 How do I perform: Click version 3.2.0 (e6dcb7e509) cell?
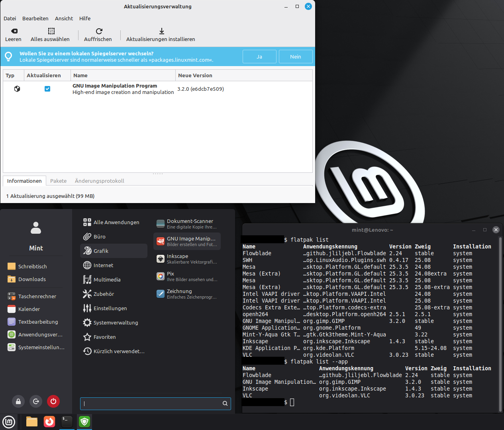(x=201, y=89)
